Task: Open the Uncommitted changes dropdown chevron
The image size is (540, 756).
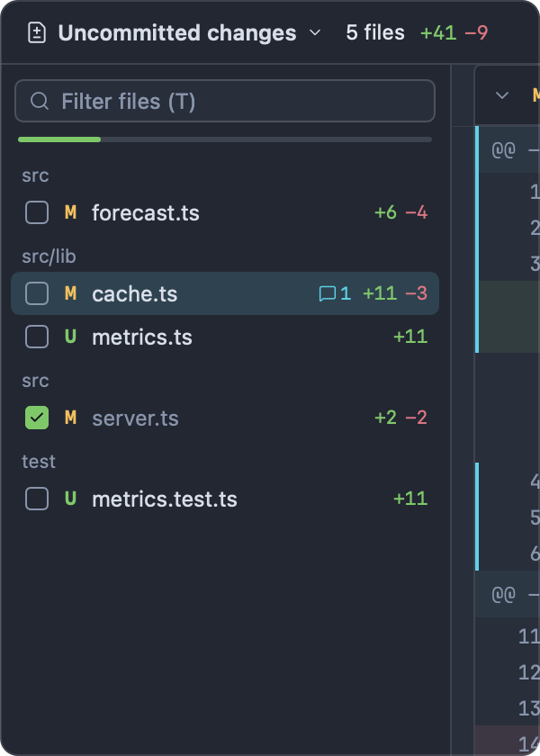Action: [x=315, y=32]
